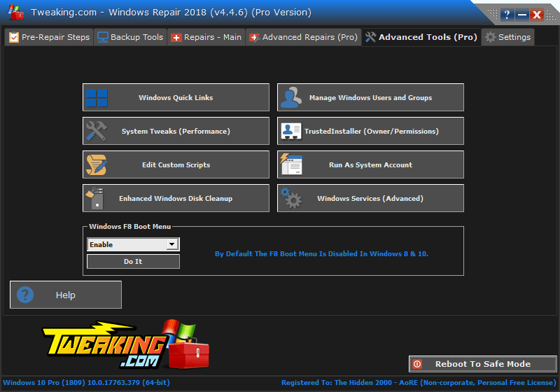Open TrustedInstaller (Owner/Permissions)
The height and width of the screenshot is (392, 560).
click(370, 131)
